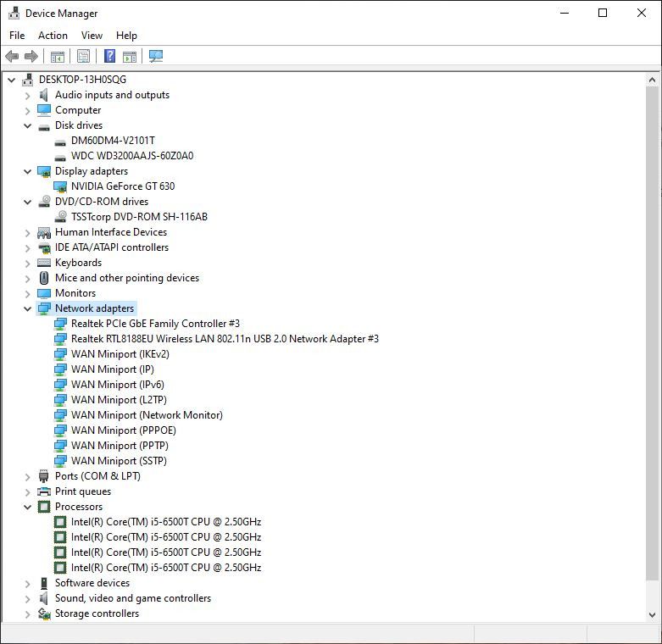Image resolution: width=662 pixels, height=644 pixels.
Task: Expand the Computer category
Action: (27, 111)
